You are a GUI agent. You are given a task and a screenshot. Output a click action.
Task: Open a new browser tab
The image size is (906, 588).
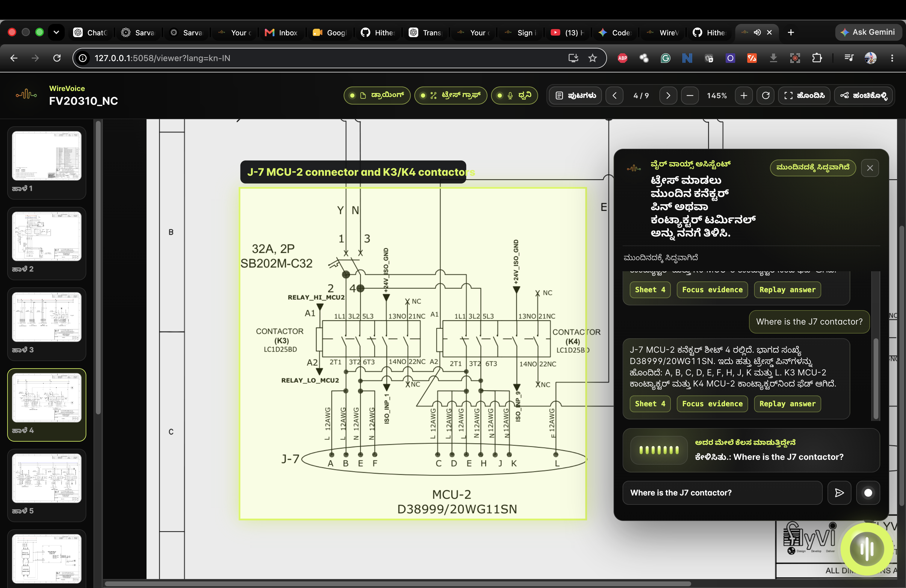click(x=791, y=33)
